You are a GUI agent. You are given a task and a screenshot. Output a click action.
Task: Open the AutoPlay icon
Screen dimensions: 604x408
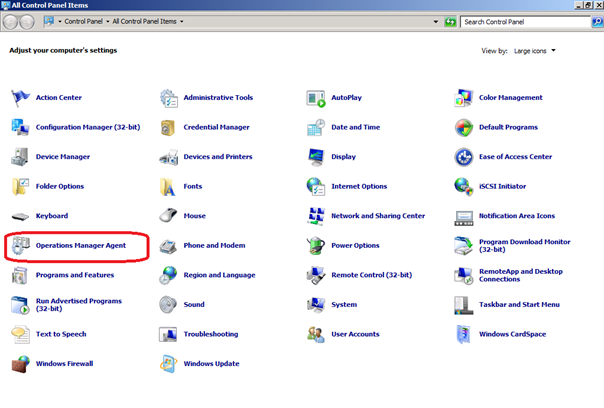coord(316,98)
